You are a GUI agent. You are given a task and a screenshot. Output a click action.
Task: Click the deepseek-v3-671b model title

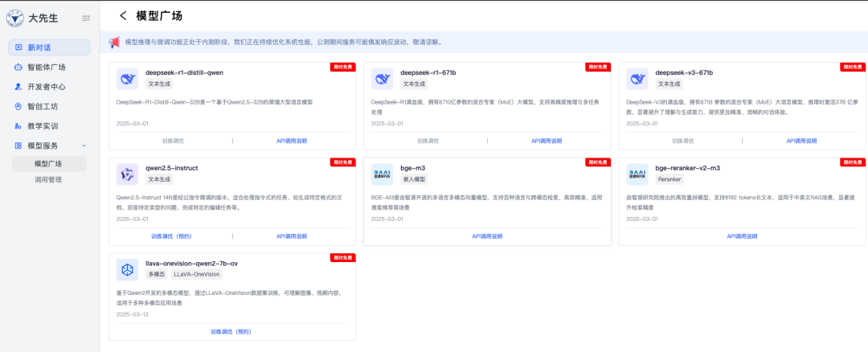pos(684,72)
